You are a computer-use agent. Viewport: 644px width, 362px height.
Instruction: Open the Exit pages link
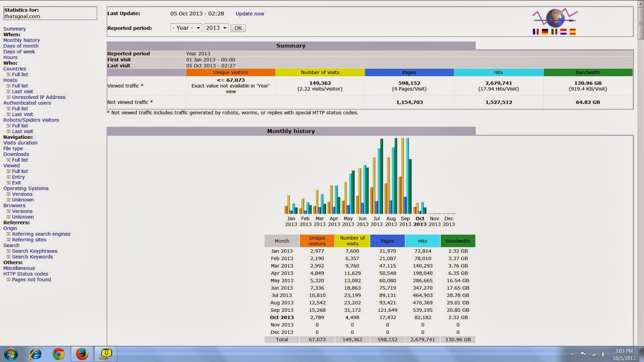coord(17,183)
